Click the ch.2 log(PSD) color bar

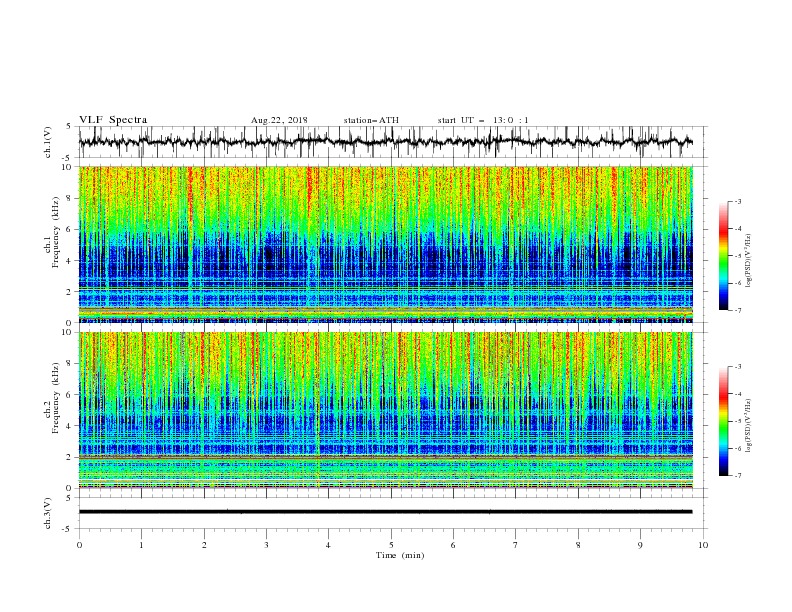pos(723,421)
